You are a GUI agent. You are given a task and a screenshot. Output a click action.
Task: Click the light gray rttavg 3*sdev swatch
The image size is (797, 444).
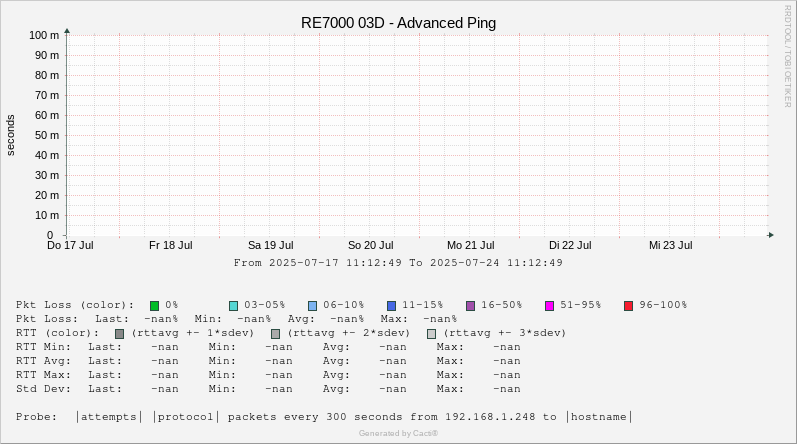coord(432,333)
